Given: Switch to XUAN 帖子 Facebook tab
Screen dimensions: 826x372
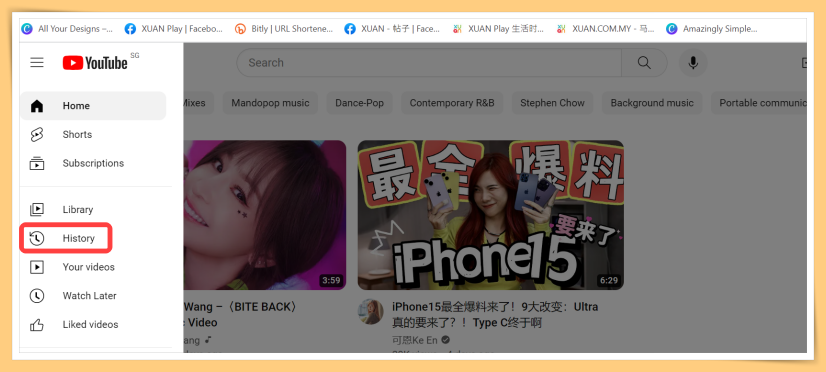Looking at the screenshot, I should 392,29.
